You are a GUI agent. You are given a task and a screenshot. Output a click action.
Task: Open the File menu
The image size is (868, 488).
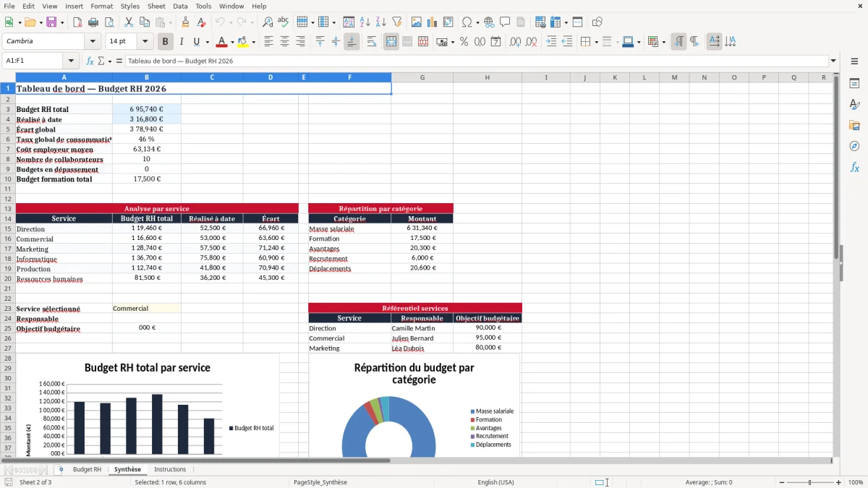(9, 6)
